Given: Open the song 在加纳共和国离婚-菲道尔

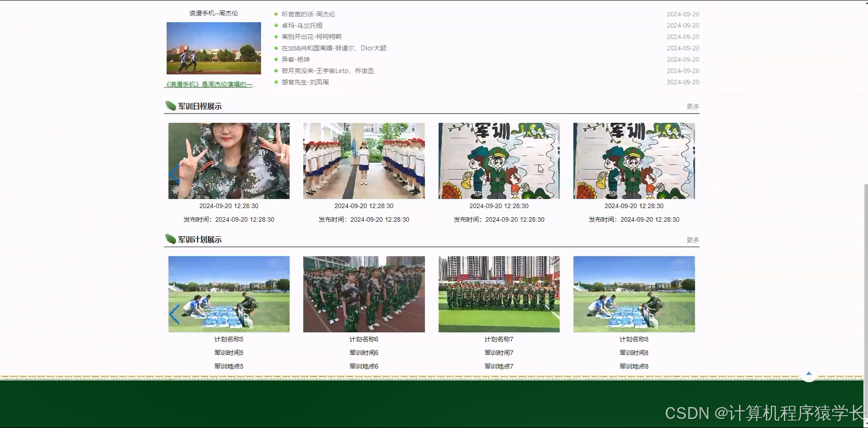Looking at the screenshot, I should (x=332, y=48).
